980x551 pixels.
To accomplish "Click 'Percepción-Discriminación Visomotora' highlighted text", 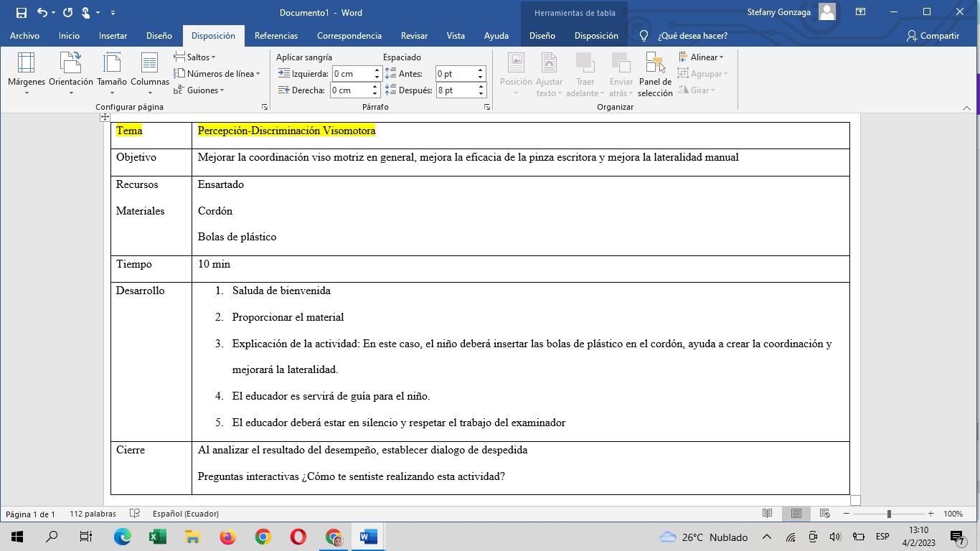I will point(286,131).
